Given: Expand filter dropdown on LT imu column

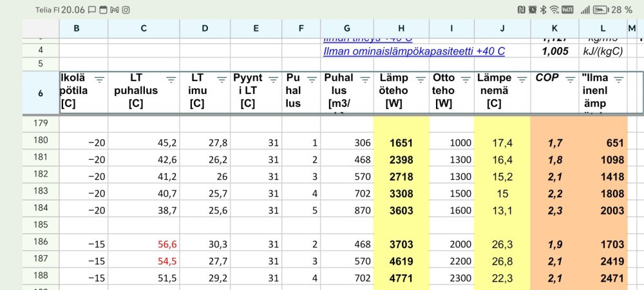Looking at the screenshot, I should point(222,79).
